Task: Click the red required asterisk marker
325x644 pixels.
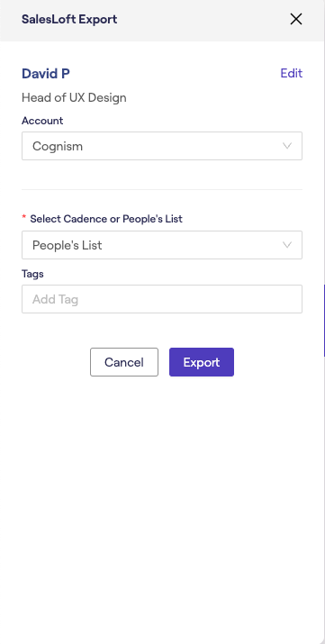Action: (23, 217)
